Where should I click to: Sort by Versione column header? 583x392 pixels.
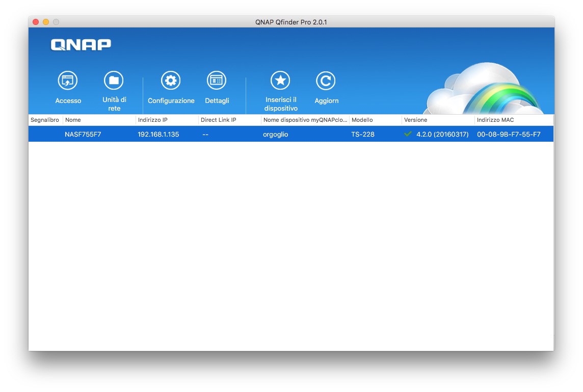(x=438, y=120)
